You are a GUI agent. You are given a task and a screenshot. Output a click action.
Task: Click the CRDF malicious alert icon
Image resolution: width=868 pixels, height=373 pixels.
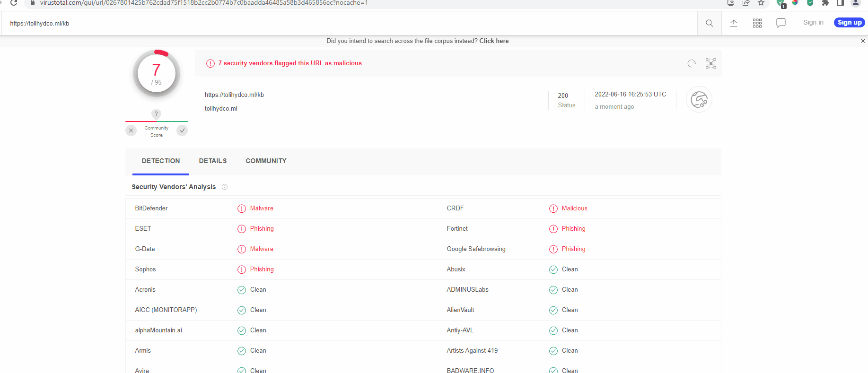click(553, 208)
